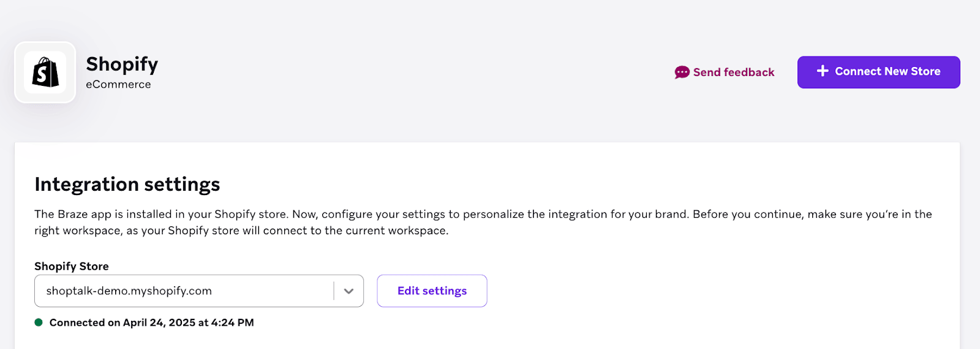Click the Shopify page title

click(x=122, y=64)
